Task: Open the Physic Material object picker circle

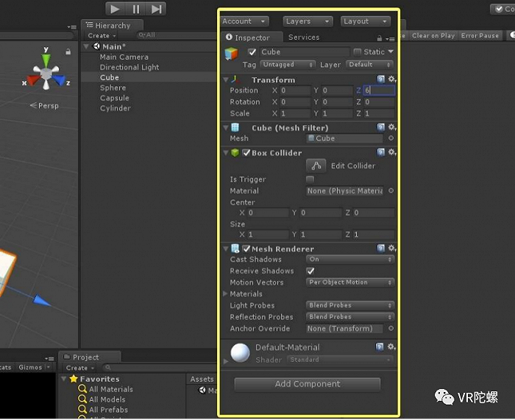Action: pos(391,191)
